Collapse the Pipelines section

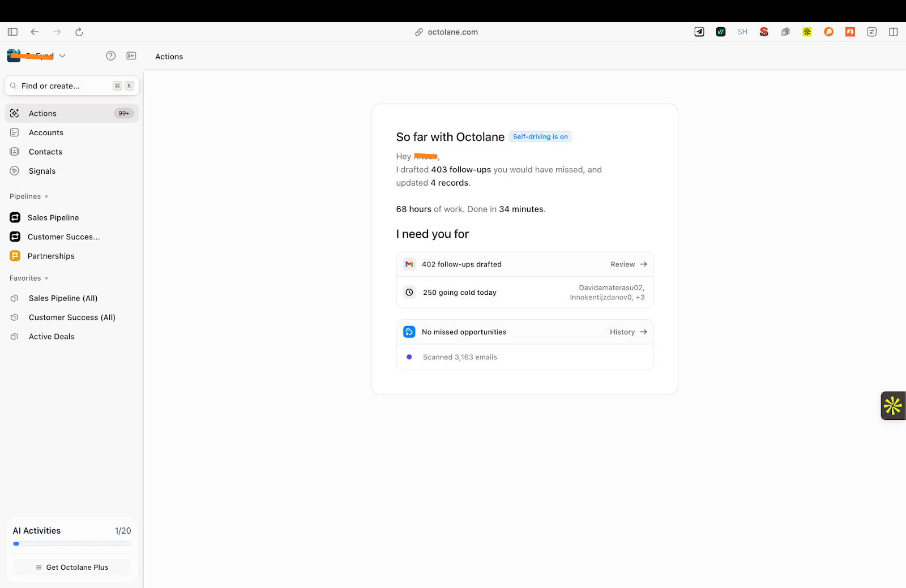click(x=29, y=196)
